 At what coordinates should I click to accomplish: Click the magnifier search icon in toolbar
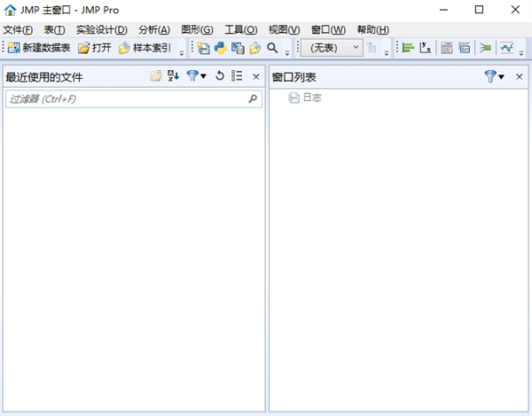click(272, 48)
